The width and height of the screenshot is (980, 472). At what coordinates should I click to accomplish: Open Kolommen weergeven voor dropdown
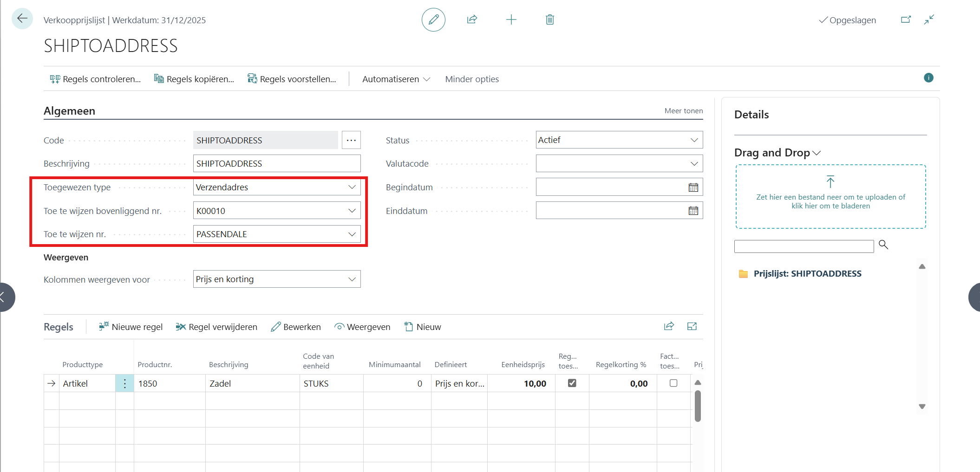(x=352, y=279)
